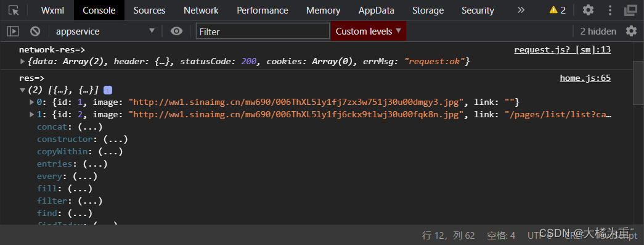The height and width of the screenshot is (245, 644).
Task: Collapse the (2) array result
Action: (23, 90)
